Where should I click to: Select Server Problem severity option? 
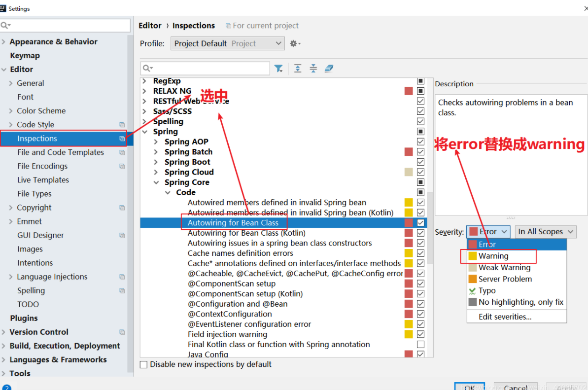coord(517,279)
